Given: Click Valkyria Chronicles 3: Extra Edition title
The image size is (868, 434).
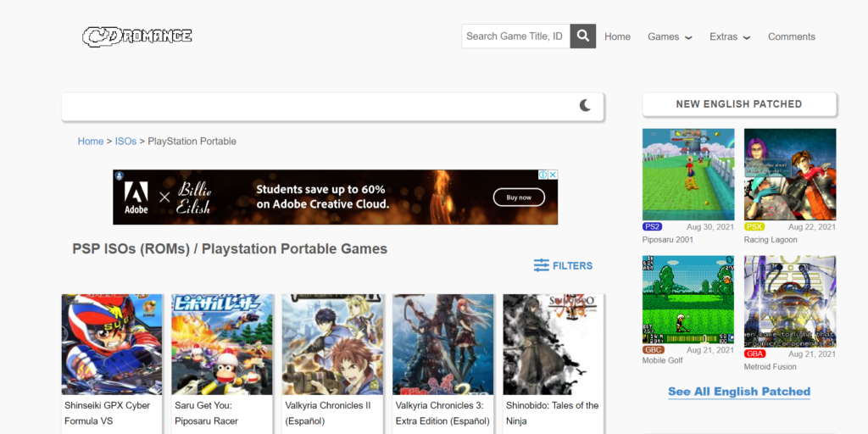Looking at the screenshot, I should 442,413.
